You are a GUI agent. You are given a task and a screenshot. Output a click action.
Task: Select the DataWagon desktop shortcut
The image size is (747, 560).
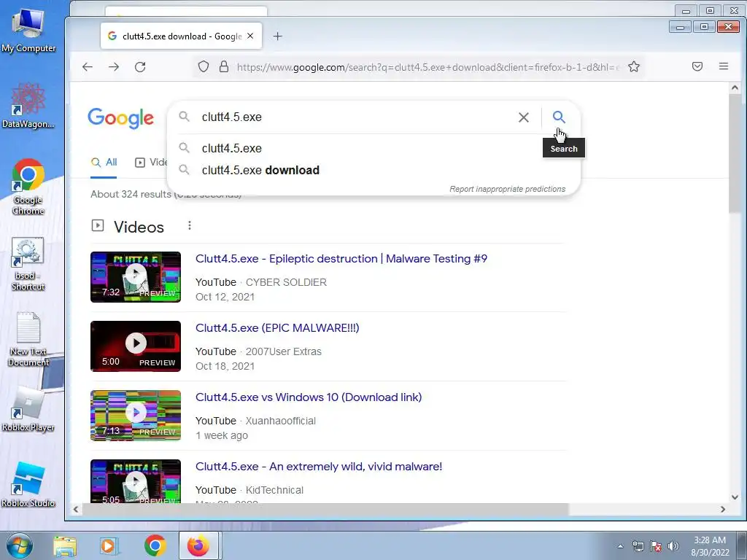pos(28,106)
